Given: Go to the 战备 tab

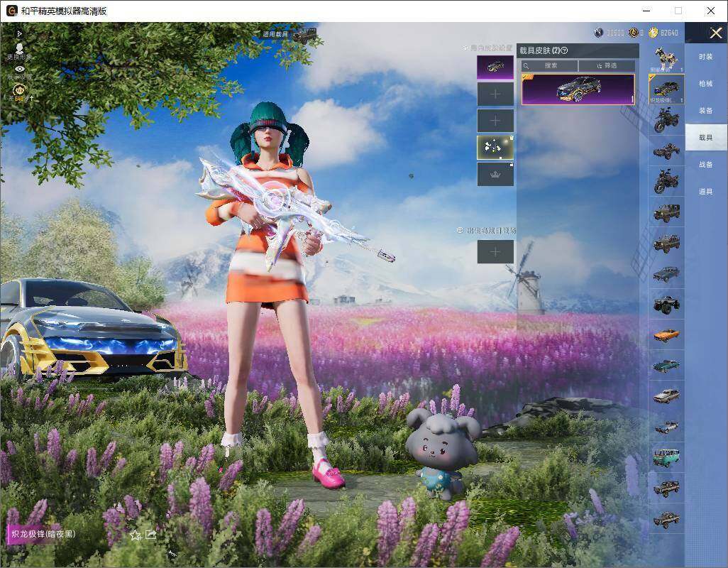Looking at the screenshot, I should (706, 165).
